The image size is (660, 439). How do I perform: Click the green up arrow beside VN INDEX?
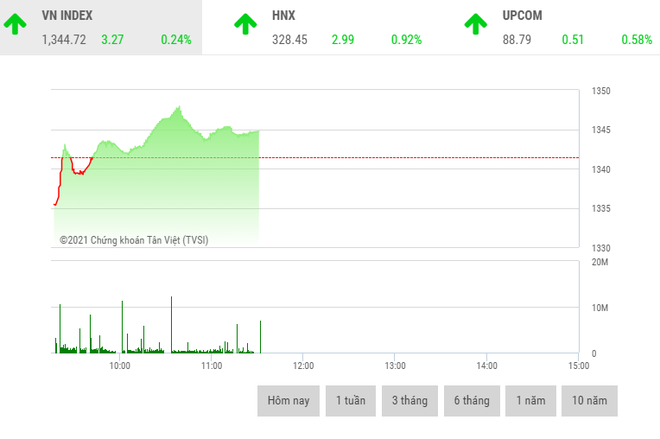tap(16, 23)
